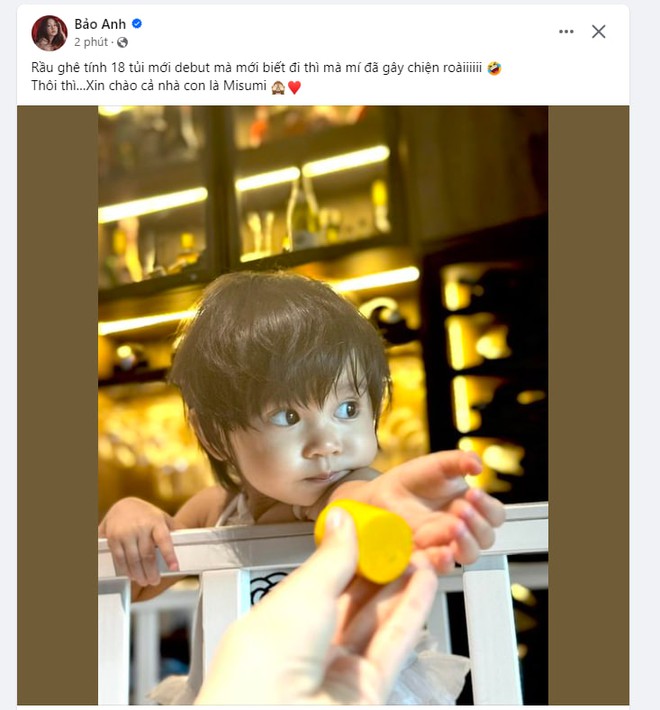
Task: Click the see-no-evil monkey emoji
Action: (x=277, y=87)
